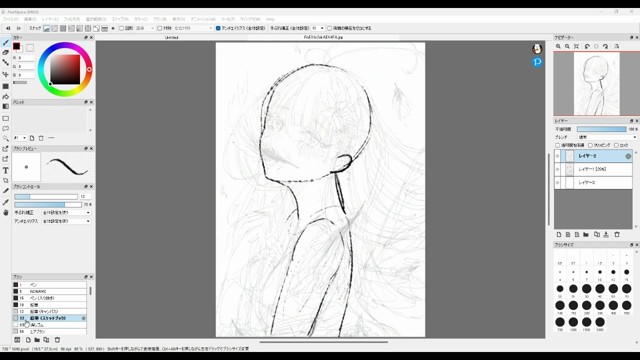The height and width of the screenshot is (360, 640).
Task: Open the palette number dropdown
Action: [20, 138]
